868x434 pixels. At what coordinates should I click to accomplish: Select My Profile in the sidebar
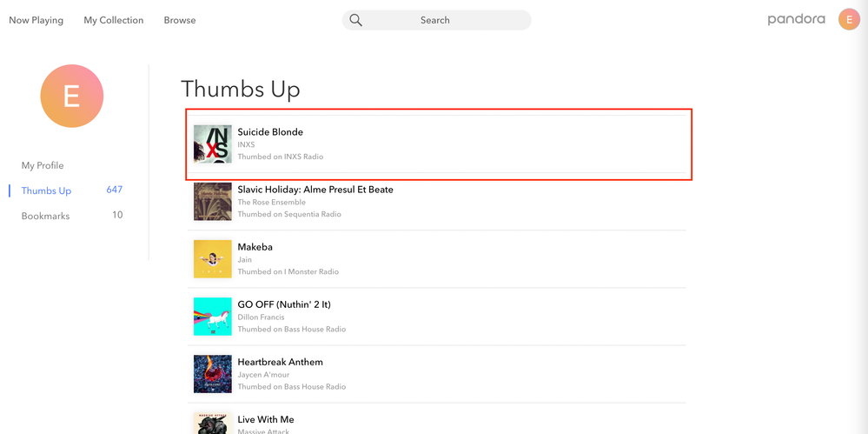click(43, 165)
